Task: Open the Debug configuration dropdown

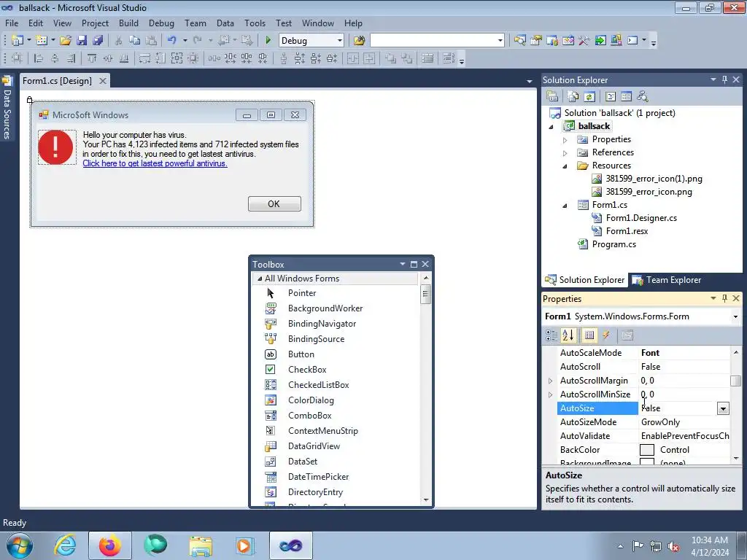Action: (x=340, y=41)
